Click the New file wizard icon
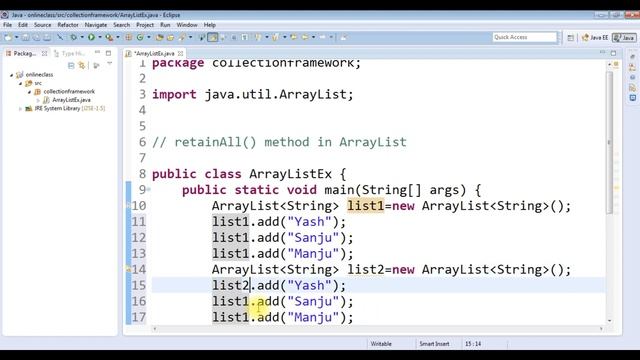640x360 pixels. (x=7, y=38)
